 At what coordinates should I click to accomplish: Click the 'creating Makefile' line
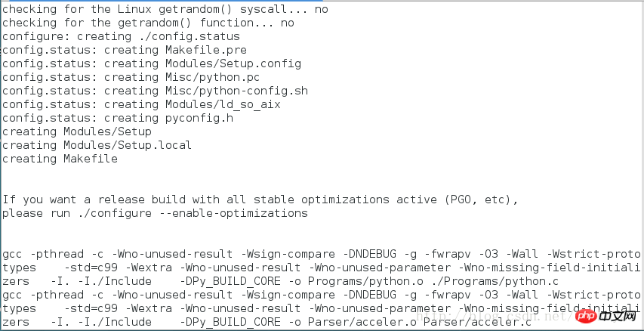click(60, 159)
